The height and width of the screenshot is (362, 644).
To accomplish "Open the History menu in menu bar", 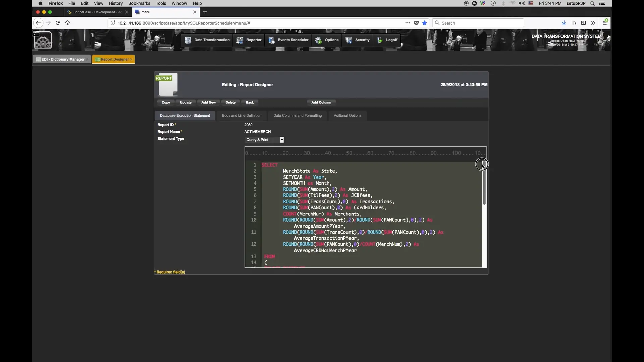I will (x=116, y=3).
